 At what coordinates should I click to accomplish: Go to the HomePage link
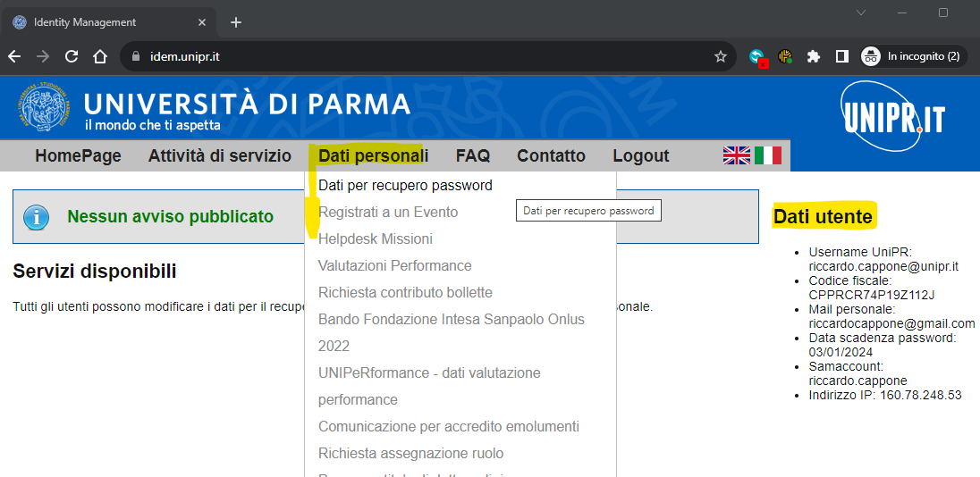tap(78, 155)
